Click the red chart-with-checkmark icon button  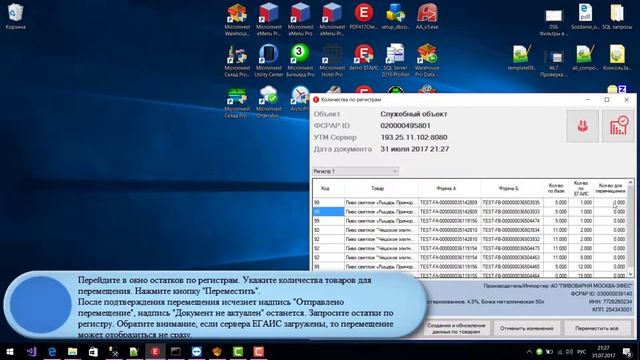click(x=618, y=126)
